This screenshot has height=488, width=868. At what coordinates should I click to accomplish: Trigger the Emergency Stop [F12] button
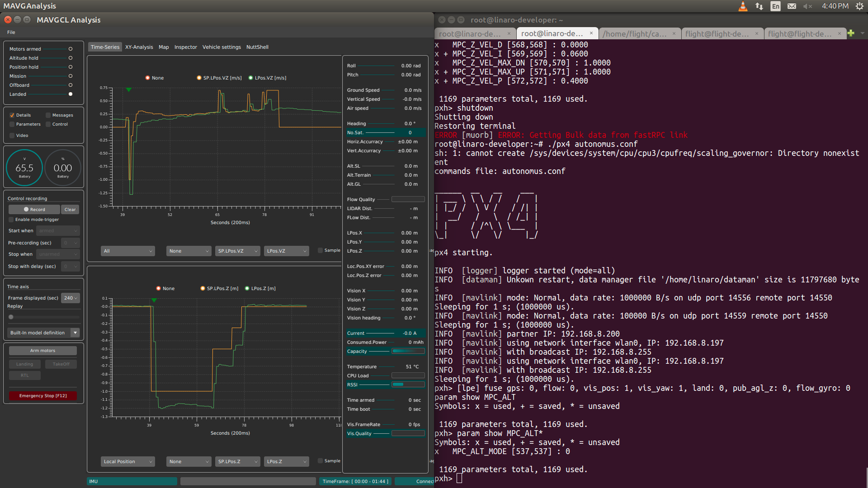[x=42, y=395]
